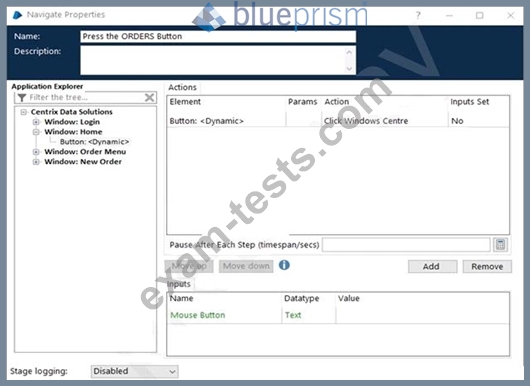Click the Remove button
Image resolution: width=530 pixels, height=386 pixels.
pos(487,266)
